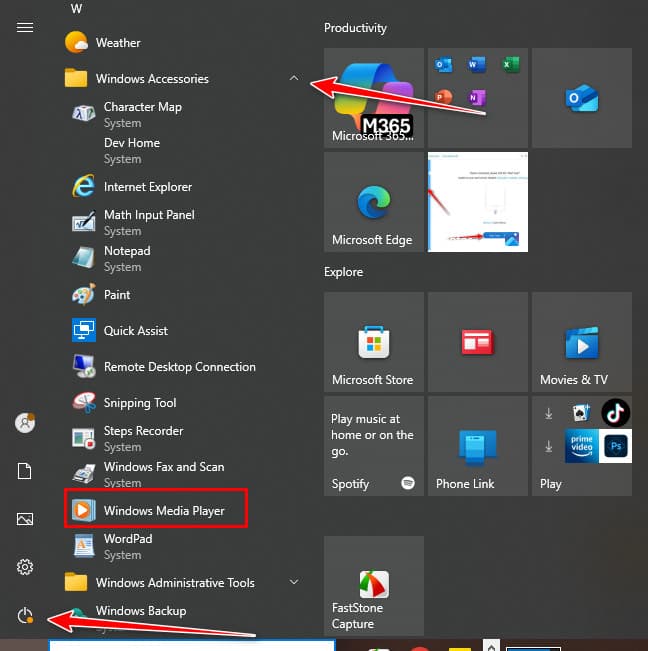Open the Phone Link tile
Image resolution: width=648 pixels, height=651 pixels.
[478, 446]
